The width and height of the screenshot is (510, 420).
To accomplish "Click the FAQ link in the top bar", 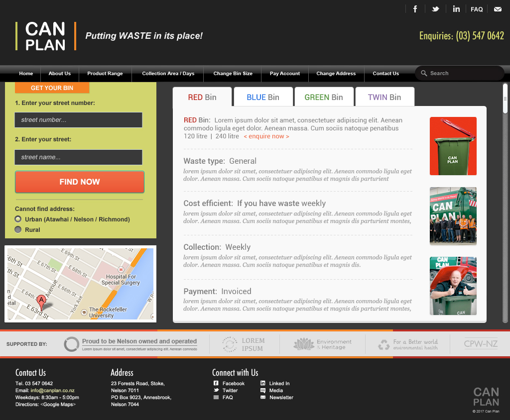I will click(477, 9).
